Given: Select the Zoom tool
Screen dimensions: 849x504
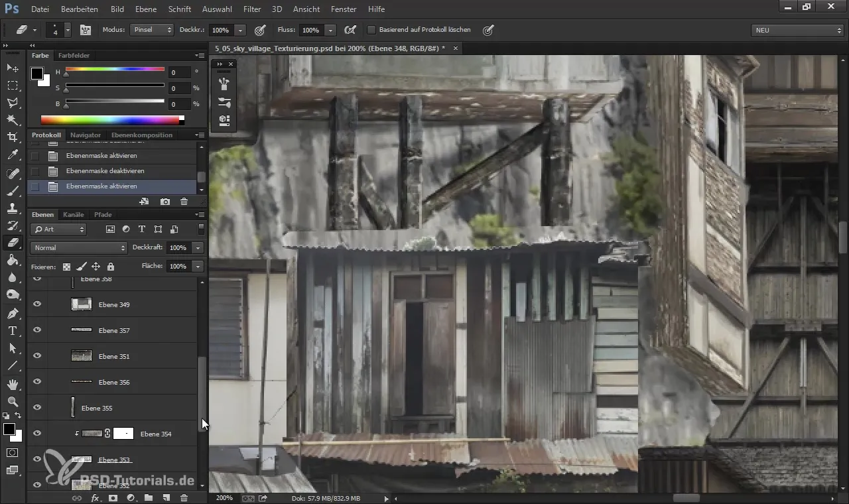Looking at the screenshot, I should [13, 402].
